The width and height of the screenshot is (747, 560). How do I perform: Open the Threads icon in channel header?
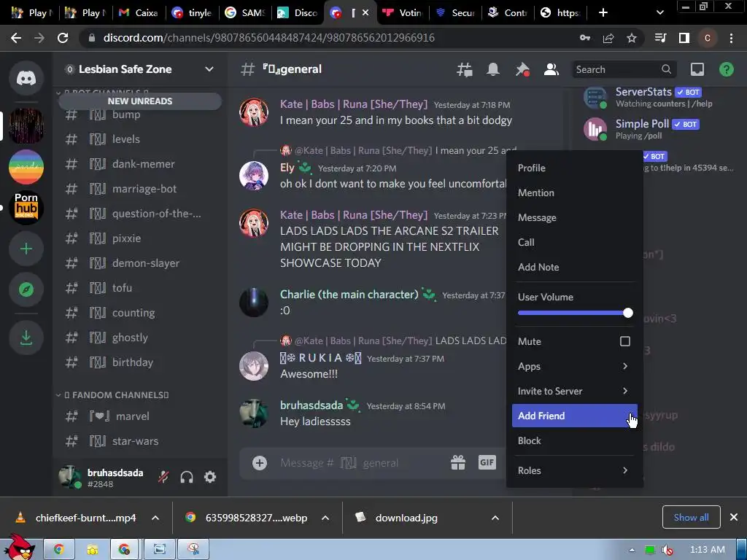(x=465, y=69)
